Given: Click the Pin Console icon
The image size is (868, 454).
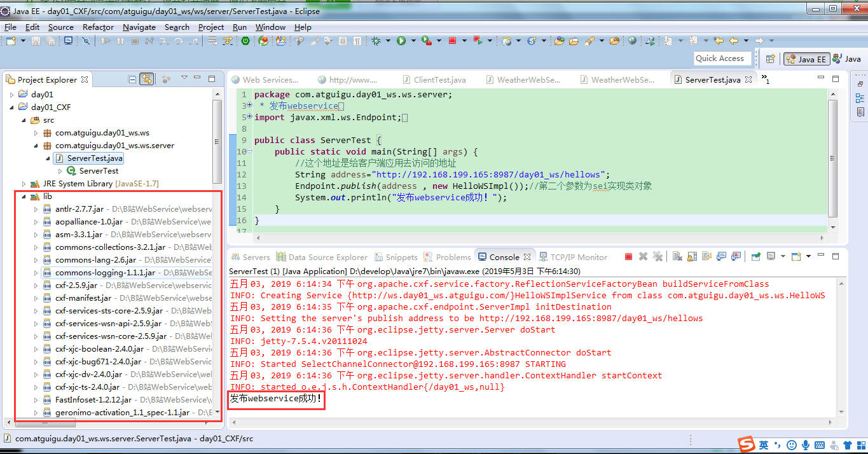Looking at the screenshot, I should point(755,257).
